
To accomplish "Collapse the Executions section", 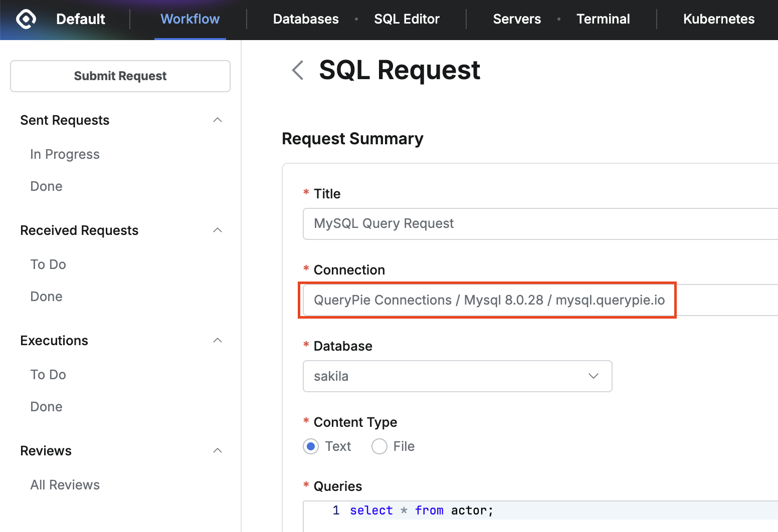I will [x=218, y=341].
